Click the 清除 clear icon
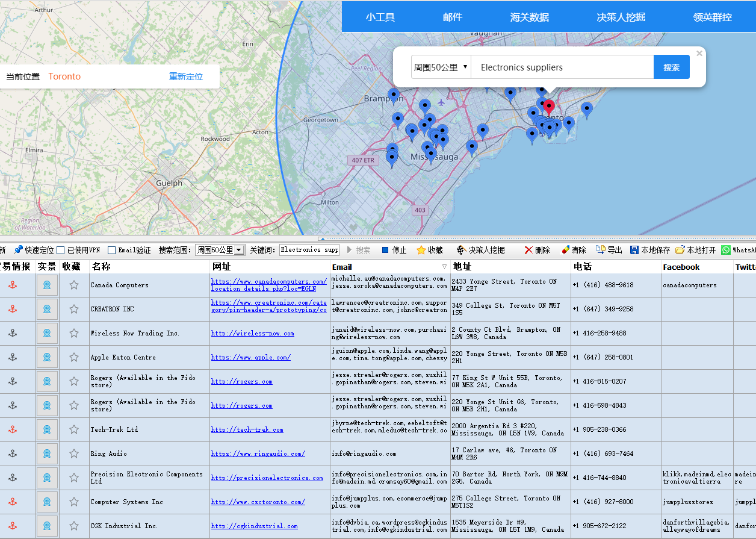Viewport: 756px width, 539px height. pyautogui.click(x=566, y=250)
